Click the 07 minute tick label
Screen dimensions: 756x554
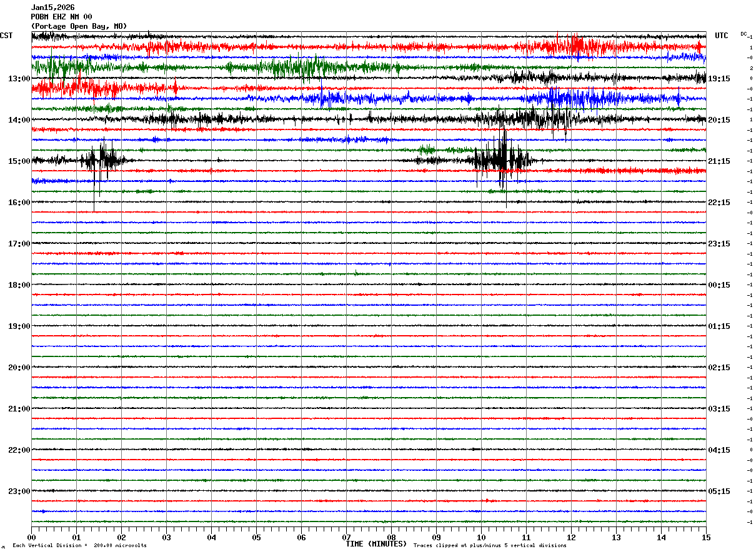click(x=346, y=537)
